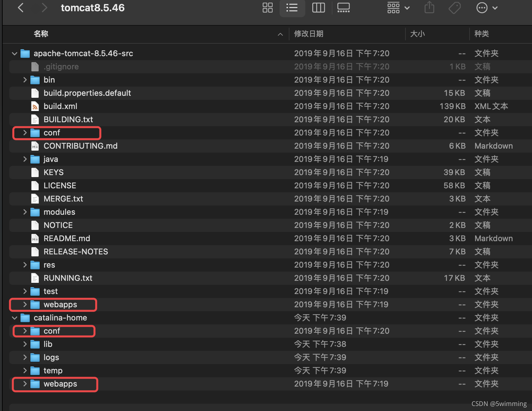Go back with the left arrow
532x411 pixels.
pos(20,8)
